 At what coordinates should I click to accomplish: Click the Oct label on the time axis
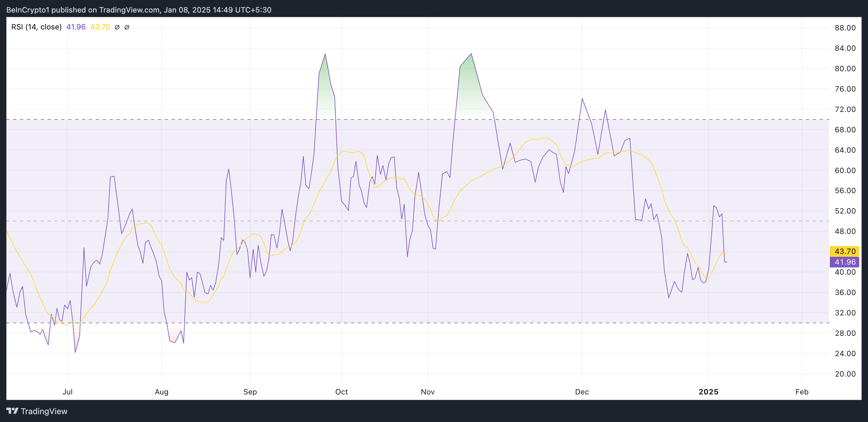[x=341, y=392]
